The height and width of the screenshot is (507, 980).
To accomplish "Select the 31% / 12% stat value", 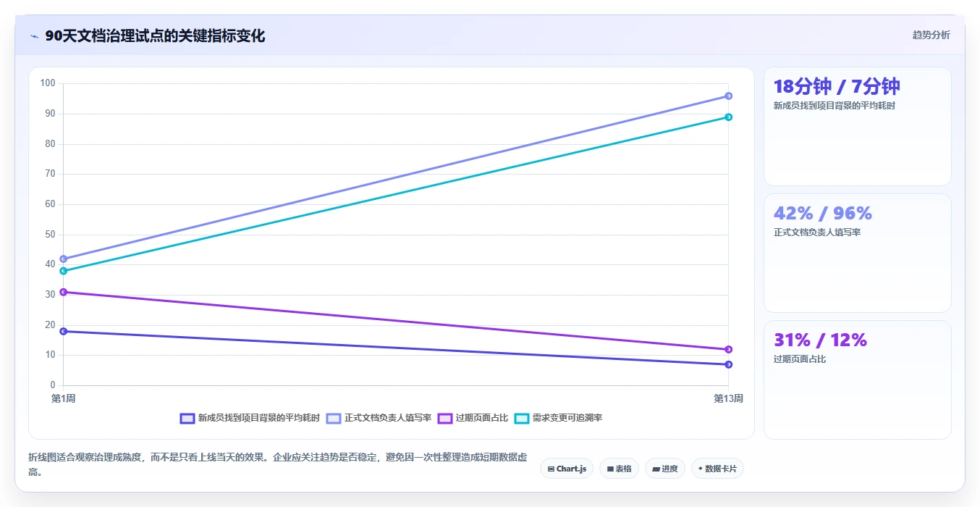I will (820, 340).
